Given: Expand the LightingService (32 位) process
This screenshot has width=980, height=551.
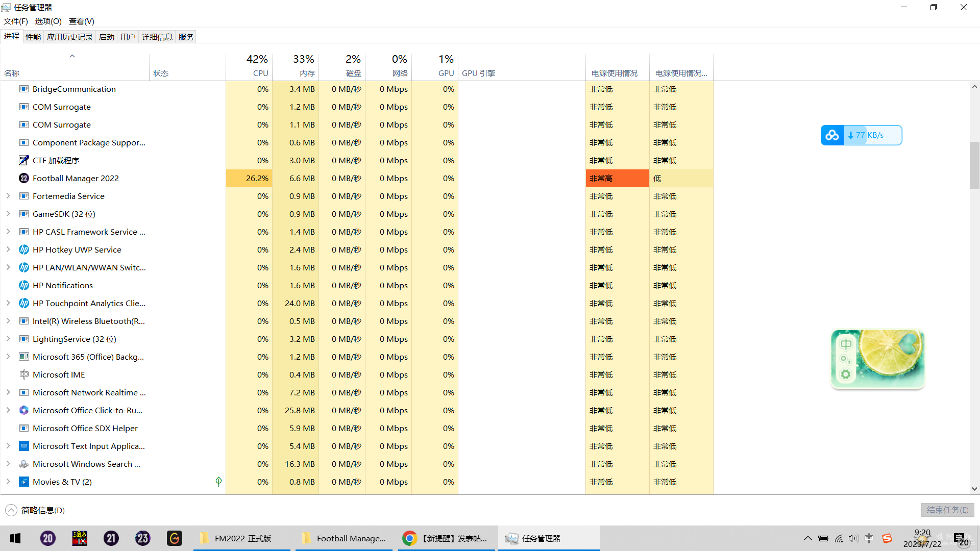Looking at the screenshot, I should pos(8,339).
